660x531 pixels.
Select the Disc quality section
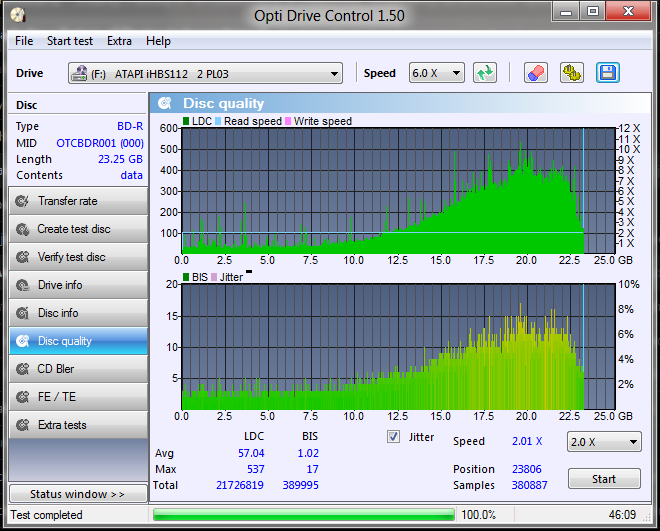point(78,341)
